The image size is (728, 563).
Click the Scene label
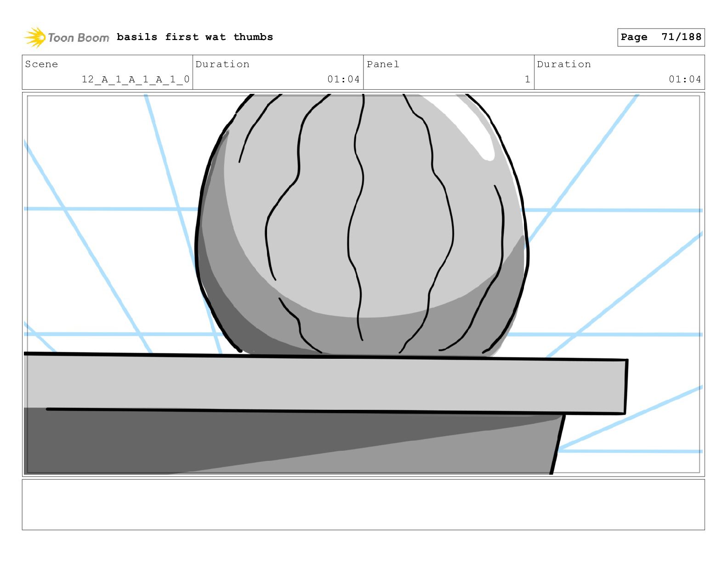(41, 64)
